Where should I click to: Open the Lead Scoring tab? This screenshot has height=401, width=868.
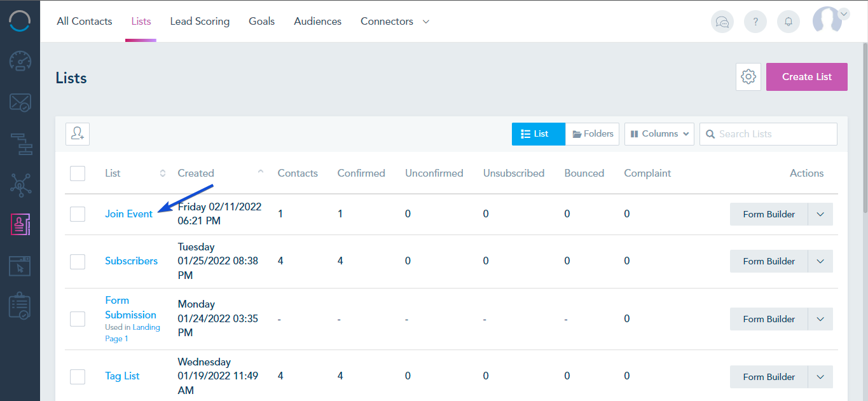click(200, 22)
